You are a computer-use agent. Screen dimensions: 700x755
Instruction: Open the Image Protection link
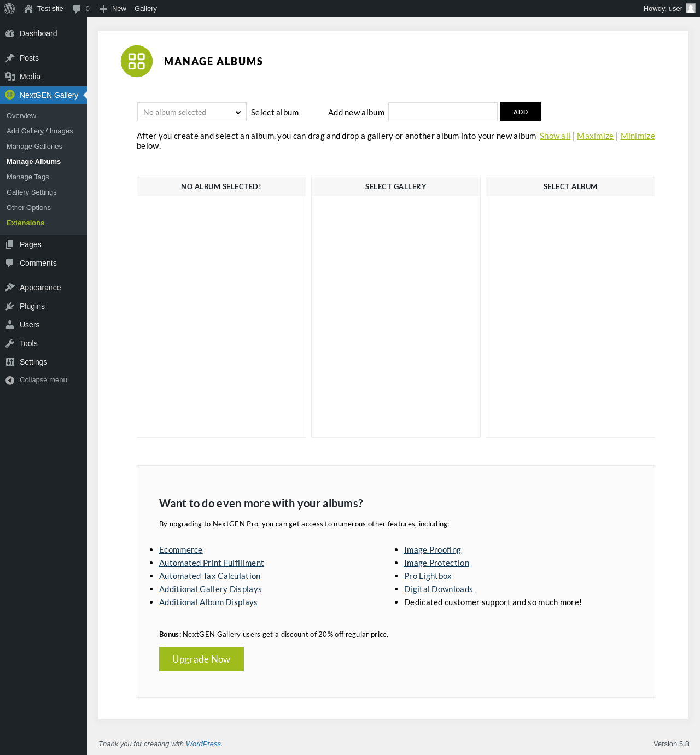(436, 563)
